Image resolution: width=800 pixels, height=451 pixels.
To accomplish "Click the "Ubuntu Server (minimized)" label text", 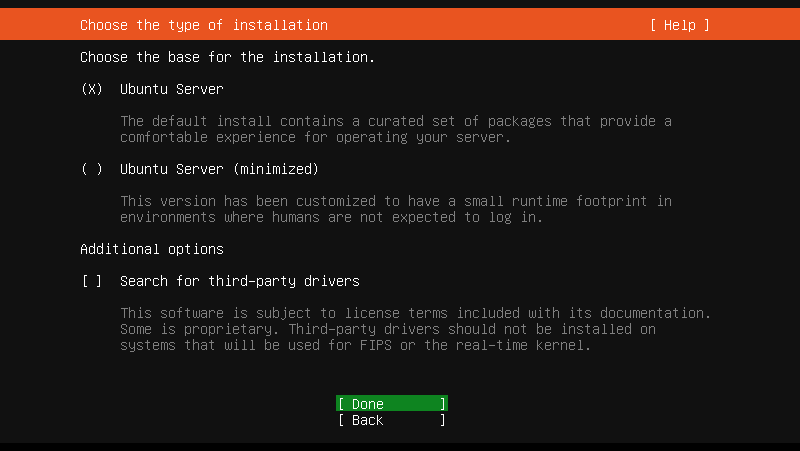I will click(x=219, y=169).
